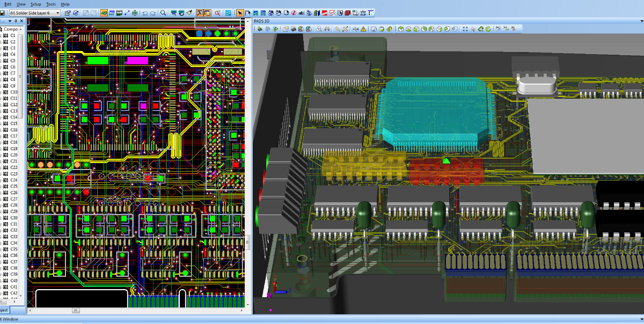
Task: Select the 'ab|' text tool icon
Action: click(x=302, y=12)
